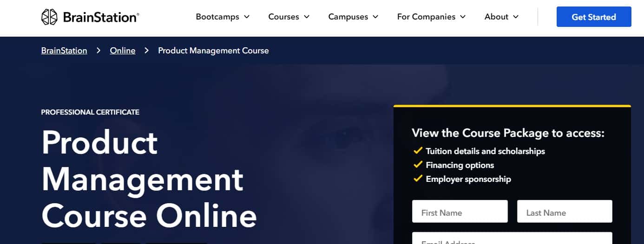Expand the Courses dropdown chevron

point(307,17)
